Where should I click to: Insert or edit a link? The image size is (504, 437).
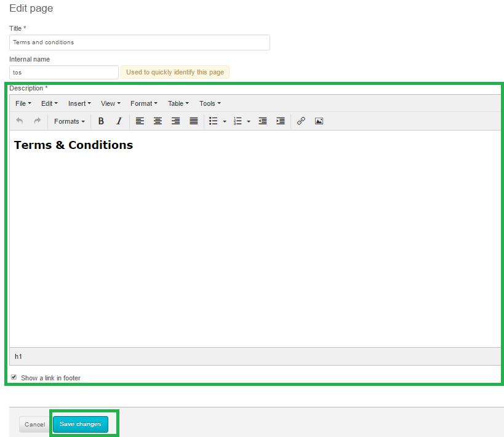tap(301, 121)
